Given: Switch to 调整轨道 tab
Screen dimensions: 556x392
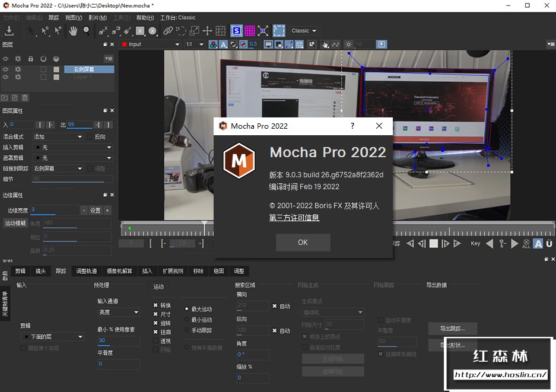Looking at the screenshot, I should (86, 271).
